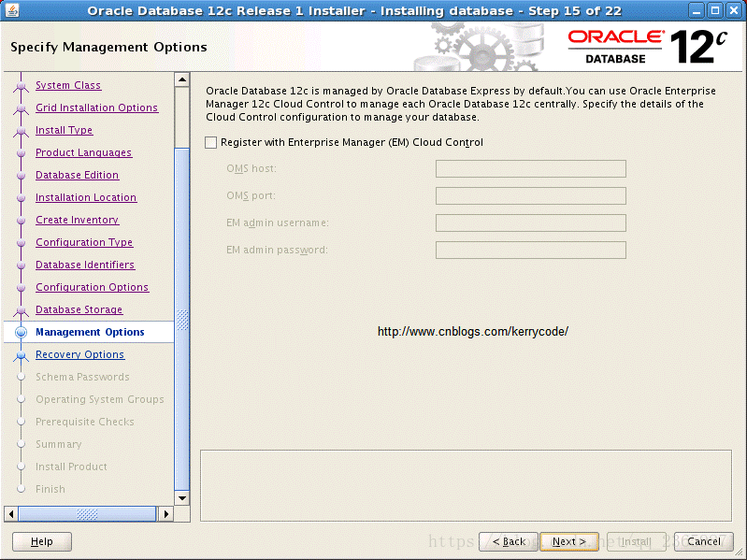Cancel the installation

pyautogui.click(x=704, y=541)
